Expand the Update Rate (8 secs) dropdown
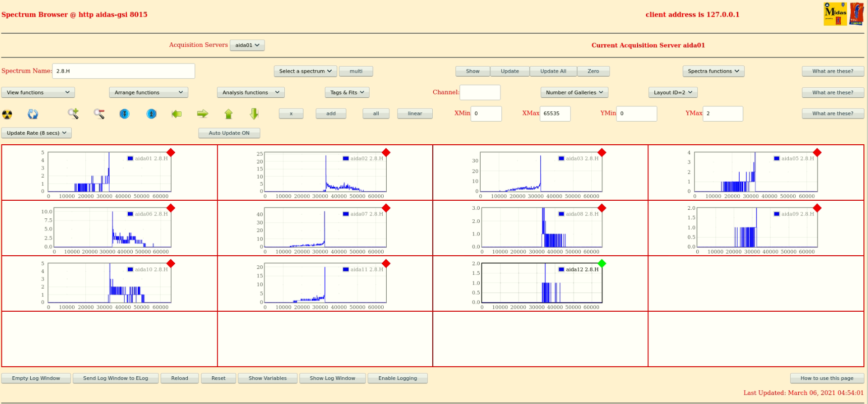This screenshot has height=404, width=868. coord(36,133)
